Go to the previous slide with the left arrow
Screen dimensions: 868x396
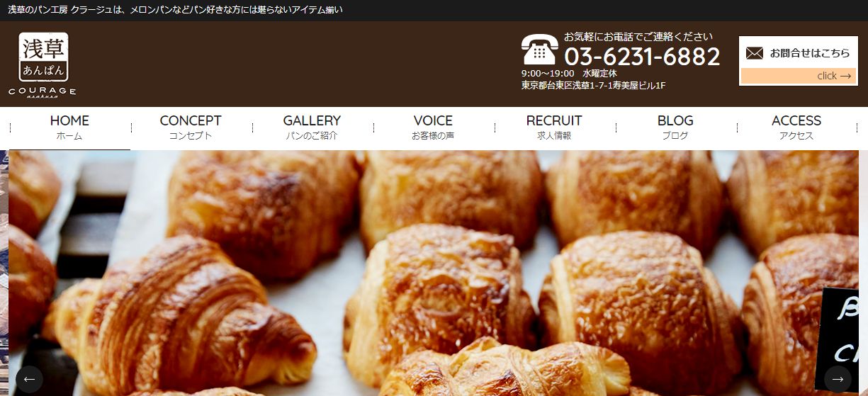point(29,380)
